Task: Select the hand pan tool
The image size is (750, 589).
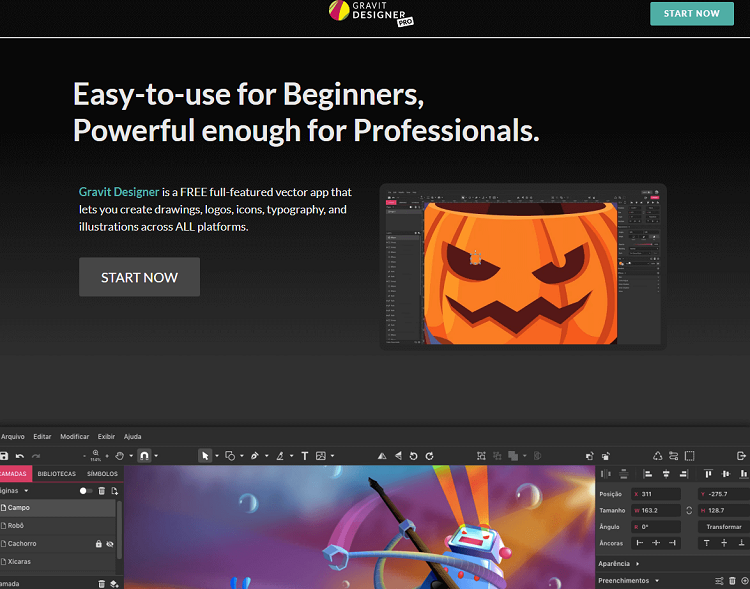Action: click(x=120, y=456)
